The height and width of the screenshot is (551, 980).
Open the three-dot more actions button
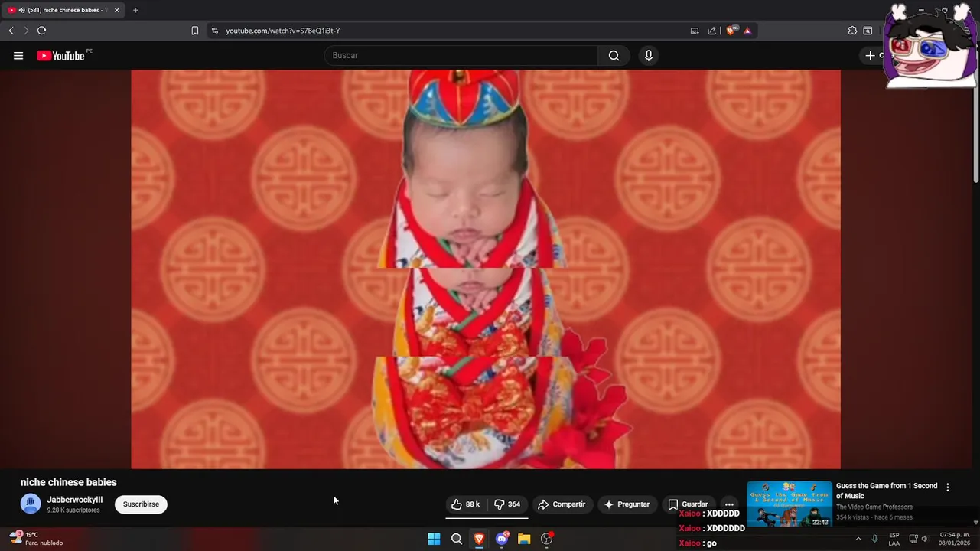tap(729, 504)
